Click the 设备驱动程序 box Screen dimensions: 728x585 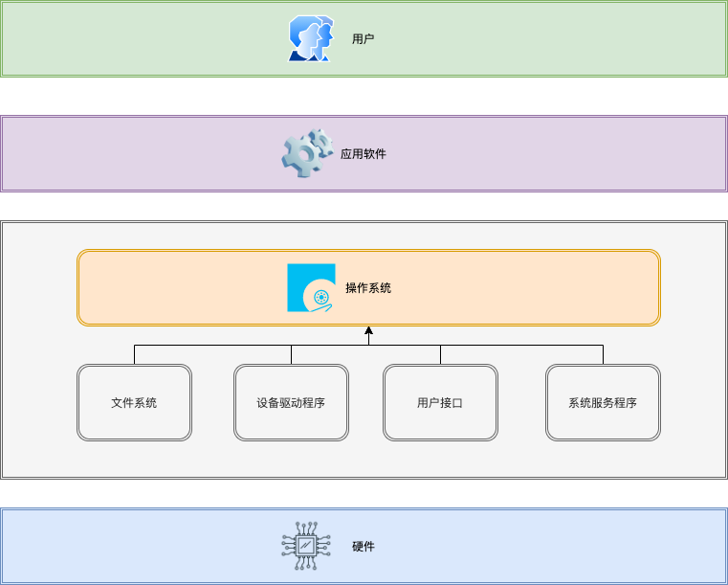[x=291, y=402]
